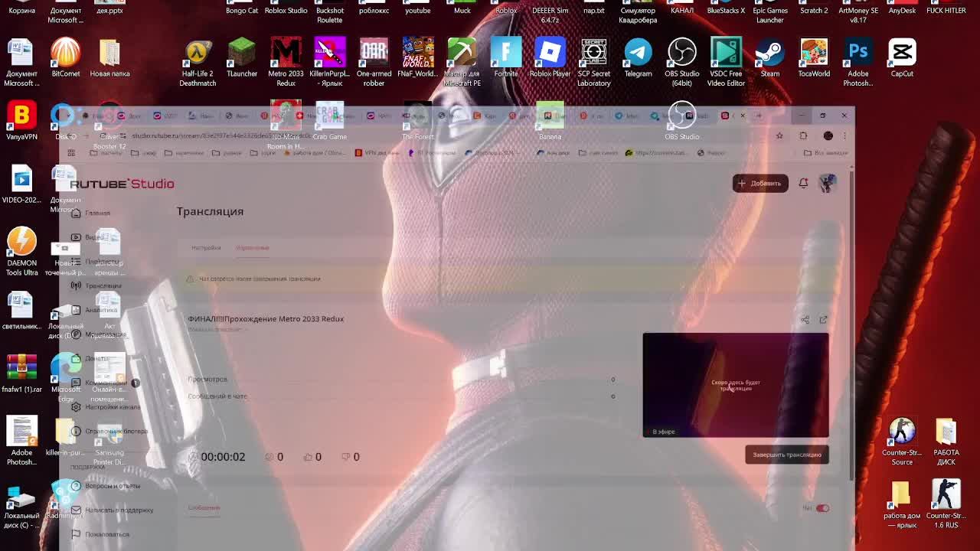Select the FNaF_World desktop icon
Viewport: 980px width, 551px height.
click(x=418, y=58)
